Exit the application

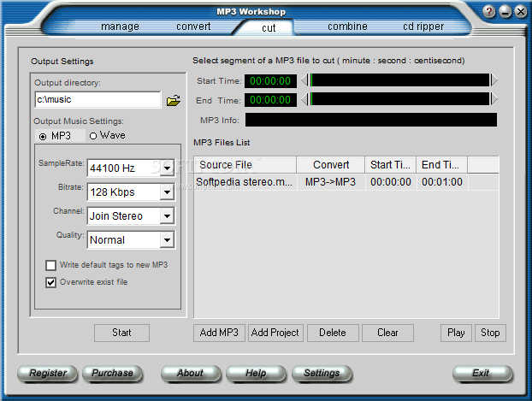482,374
